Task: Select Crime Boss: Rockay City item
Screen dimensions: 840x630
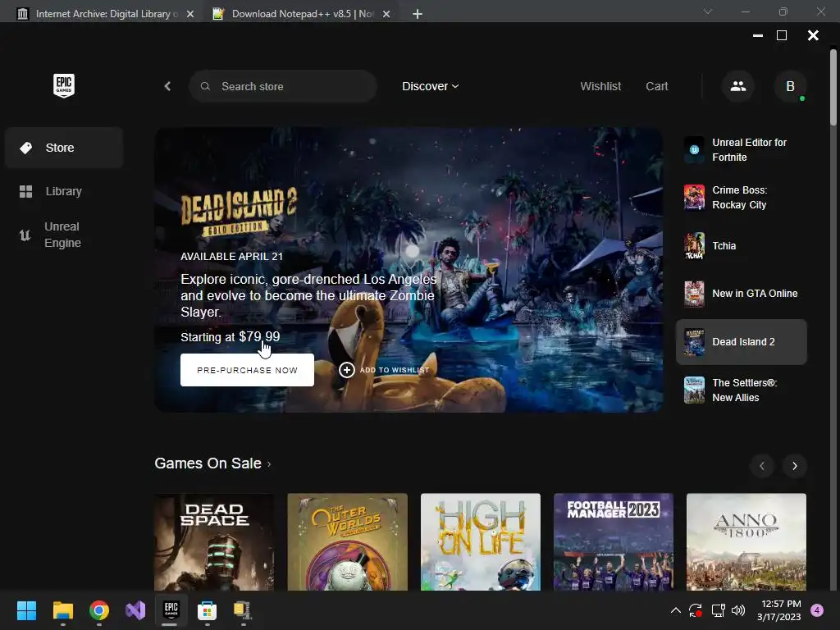Action: tap(742, 198)
